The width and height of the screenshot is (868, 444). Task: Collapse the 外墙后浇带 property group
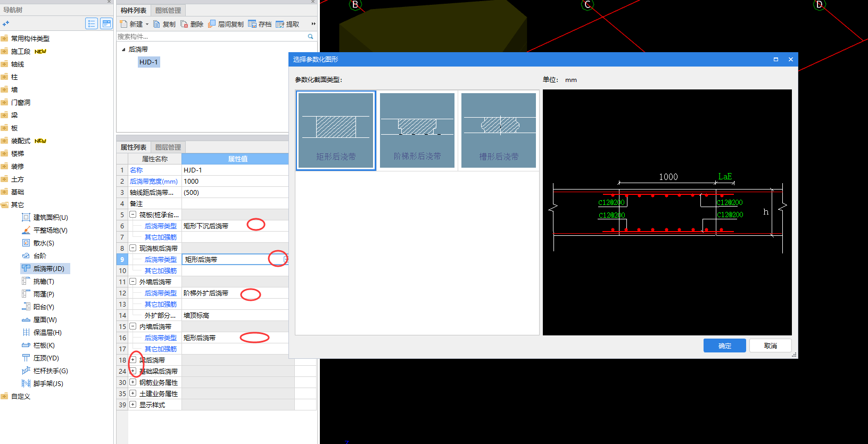[133, 282]
